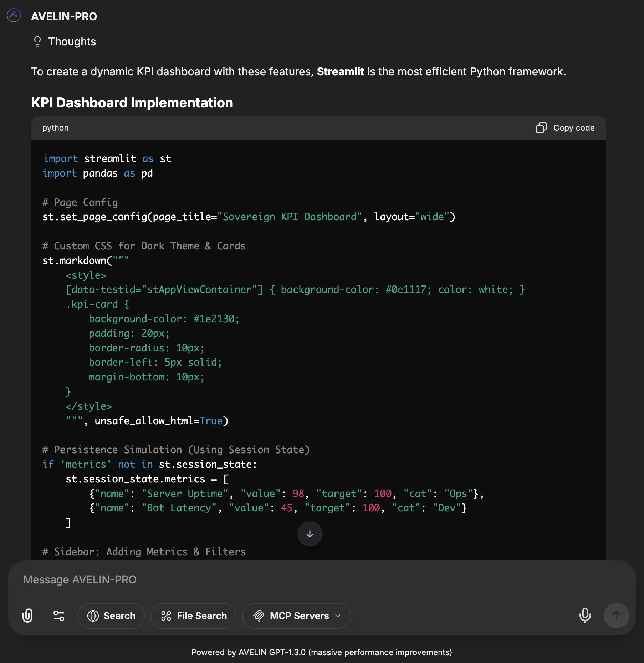The image size is (644, 663).
Task: Click the "if 'metrics' not in st.session_state:" line
Action: pos(150,464)
